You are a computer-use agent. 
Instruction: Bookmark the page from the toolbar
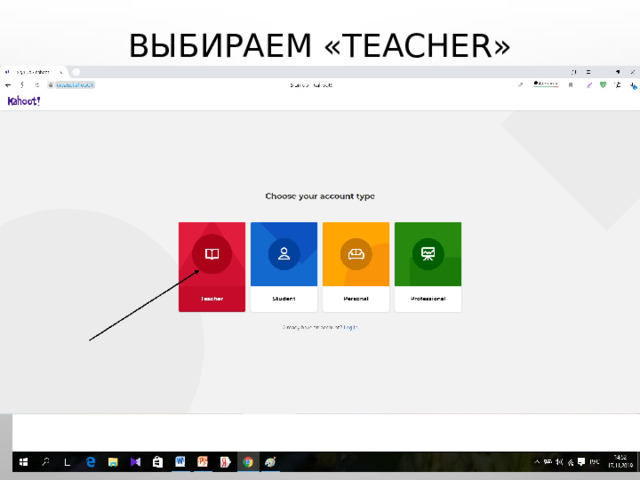571,85
